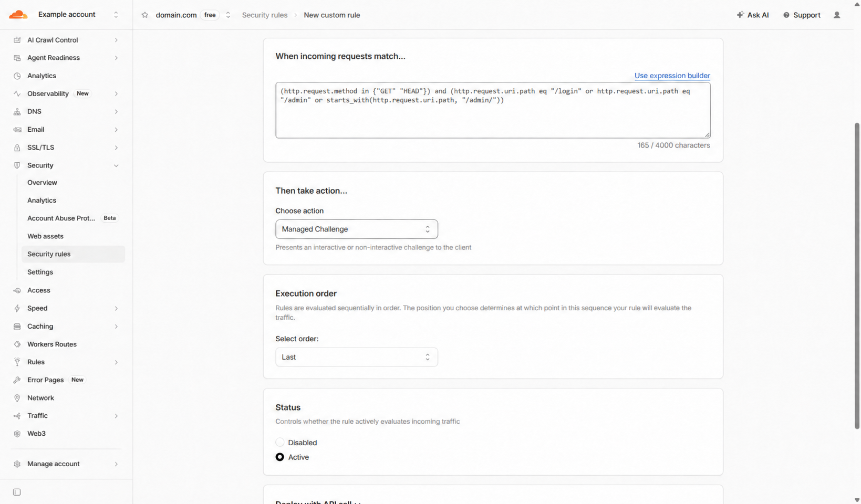Expand the DNS section chevron
The image size is (861, 504).
tap(116, 112)
